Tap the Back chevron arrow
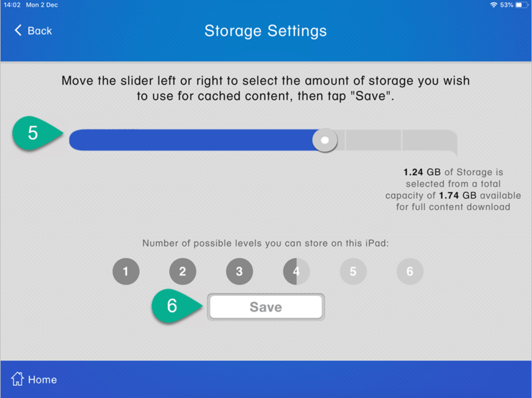This screenshot has width=532, height=398. 18,30
